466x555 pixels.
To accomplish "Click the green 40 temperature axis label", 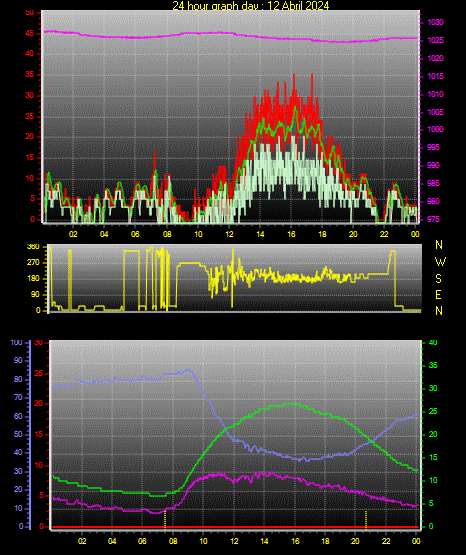I will click(433, 342).
